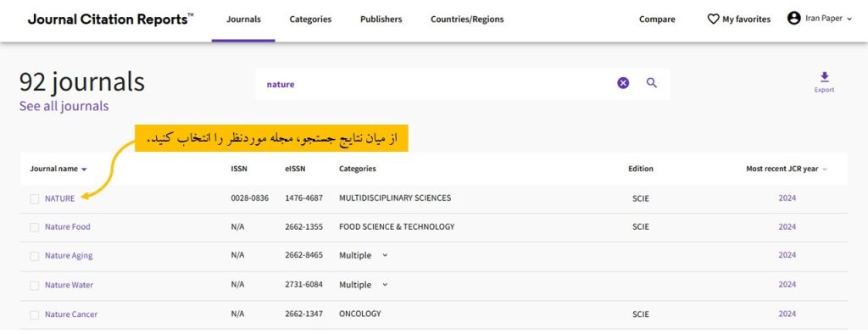Image resolution: width=868 pixels, height=334 pixels.
Task: Check the Nature Water row box
Action: (x=34, y=286)
